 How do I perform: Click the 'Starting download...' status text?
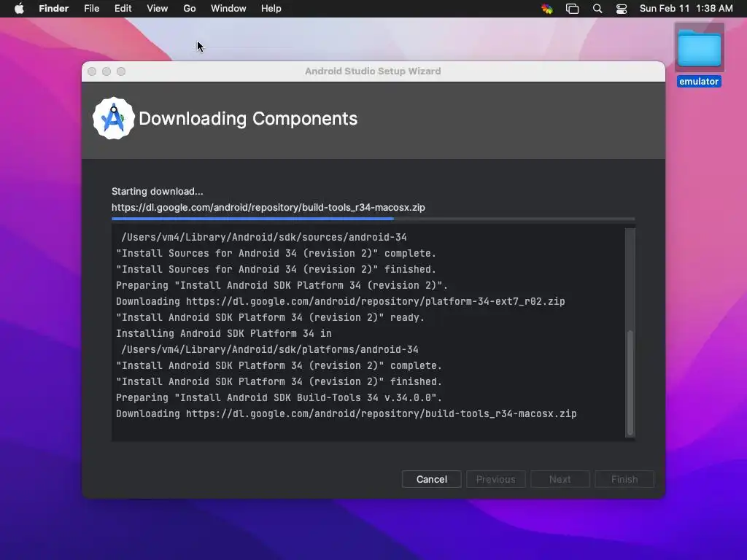click(158, 192)
